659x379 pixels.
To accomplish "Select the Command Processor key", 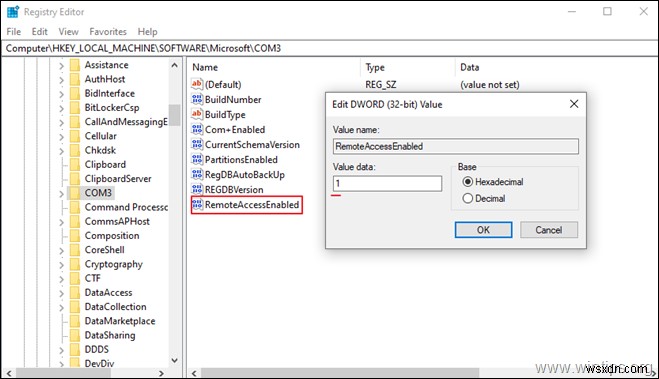I will point(126,207).
